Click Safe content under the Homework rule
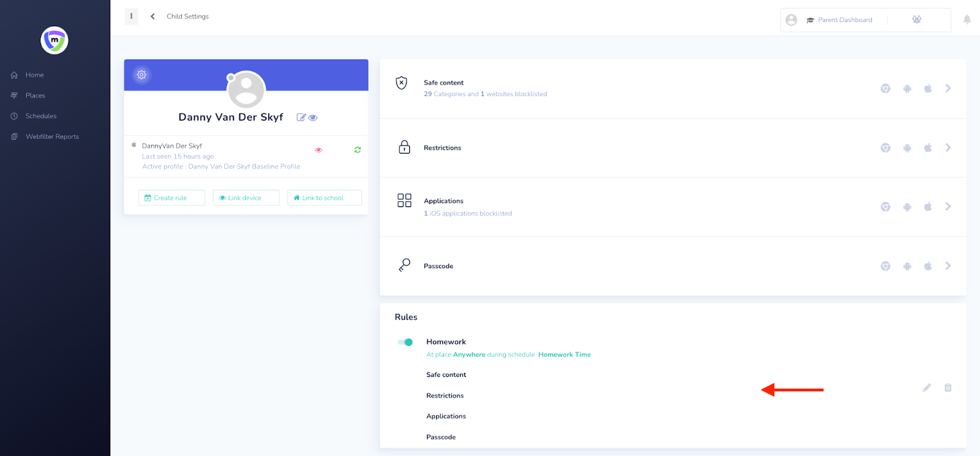Image resolution: width=980 pixels, height=456 pixels. [447, 375]
